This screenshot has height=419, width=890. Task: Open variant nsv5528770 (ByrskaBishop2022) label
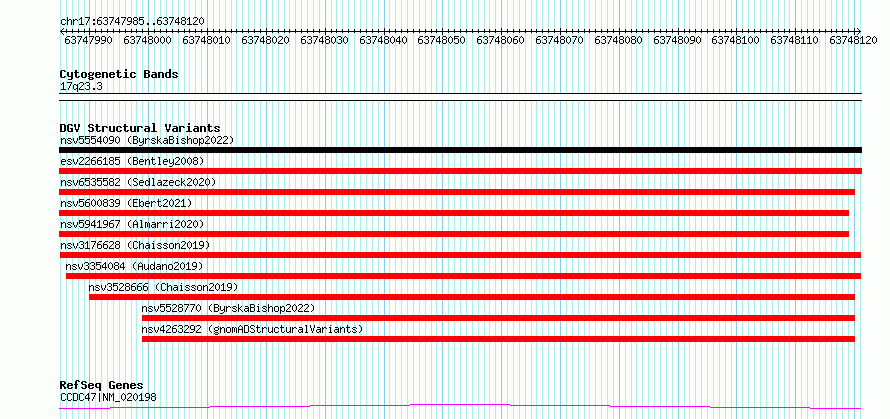tap(228, 308)
